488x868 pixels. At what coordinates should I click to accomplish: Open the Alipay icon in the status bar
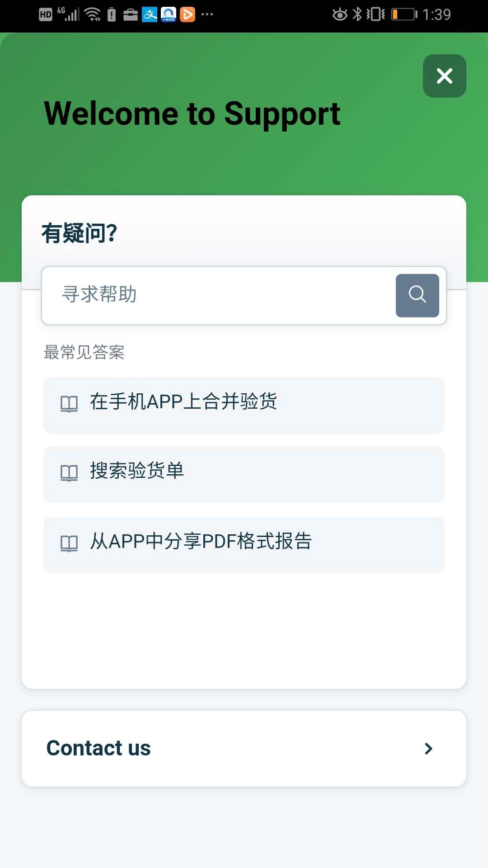tap(149, 14)
